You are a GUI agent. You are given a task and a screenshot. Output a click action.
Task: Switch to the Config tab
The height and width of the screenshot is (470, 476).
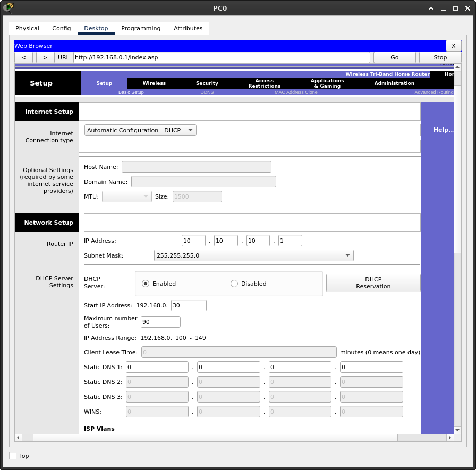tap(61, 28)
